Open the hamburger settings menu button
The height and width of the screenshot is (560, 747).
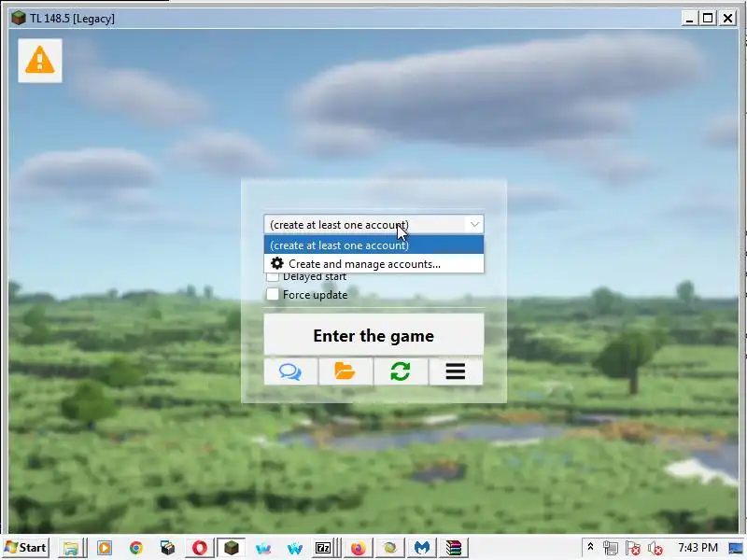pyautogui.click(x=456, y=371)
